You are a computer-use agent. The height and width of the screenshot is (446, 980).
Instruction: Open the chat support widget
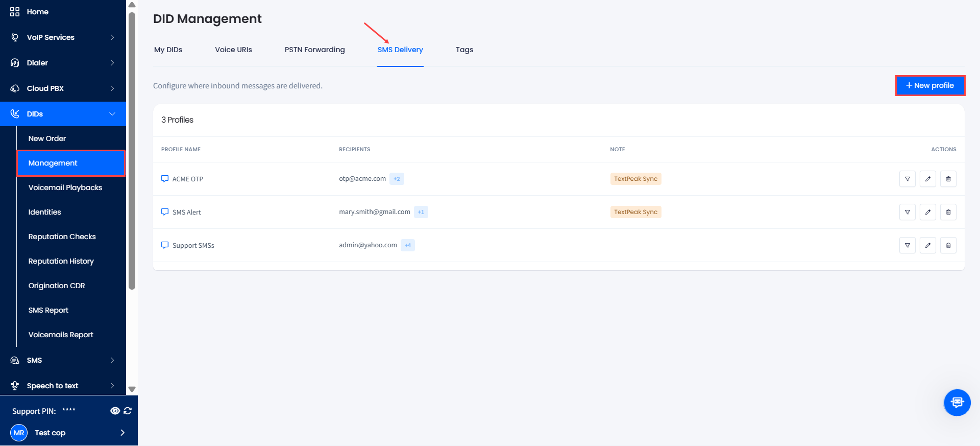click(x=957, y=403)
